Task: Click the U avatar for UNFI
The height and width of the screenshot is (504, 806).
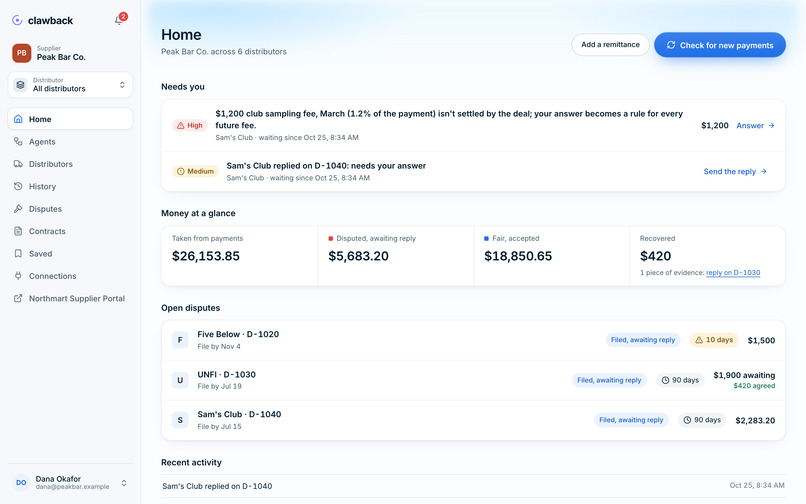Action: [x=180, y=380]
